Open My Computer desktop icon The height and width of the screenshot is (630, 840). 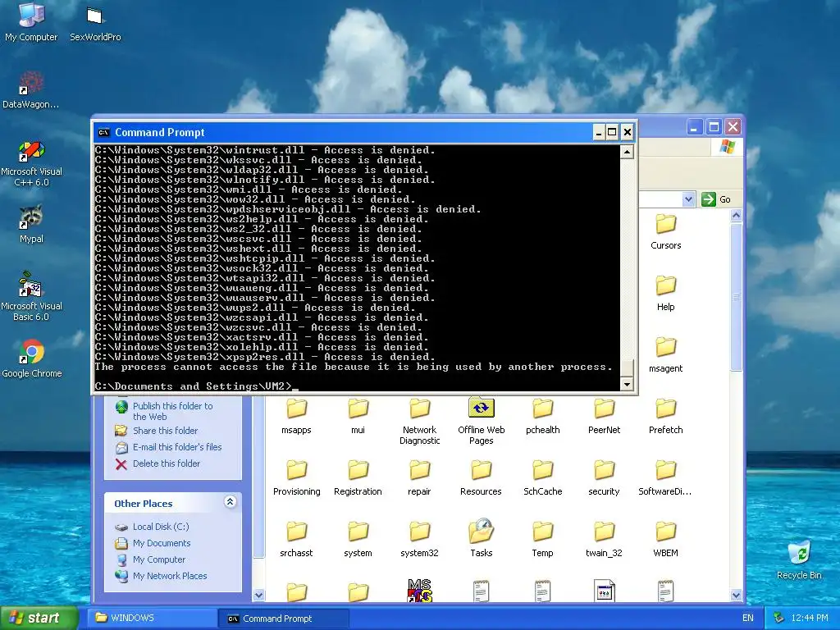[31, 22]
